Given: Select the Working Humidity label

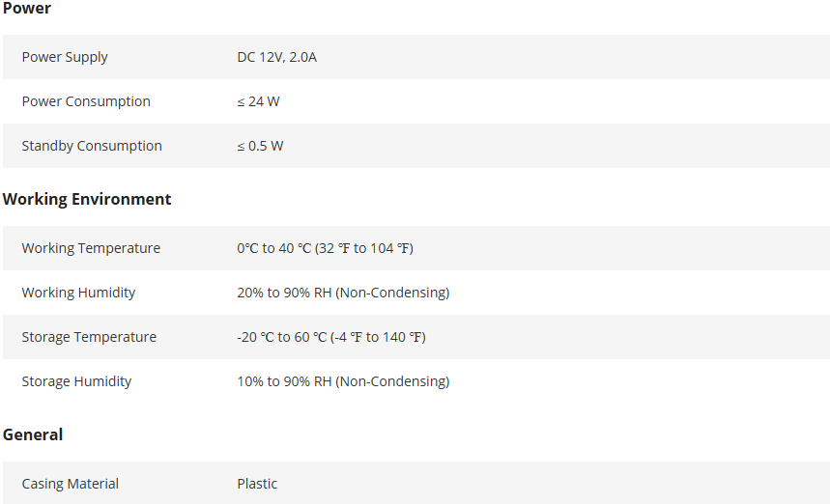Looking at the screenshot, I should (x=78, y=293).
